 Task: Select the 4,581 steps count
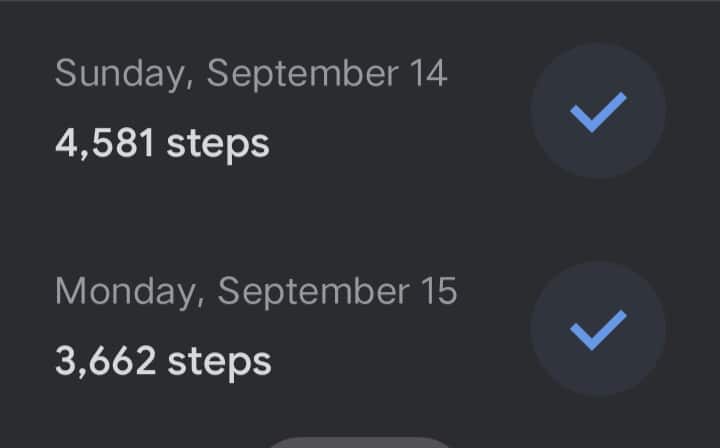(x=162, y=144)
